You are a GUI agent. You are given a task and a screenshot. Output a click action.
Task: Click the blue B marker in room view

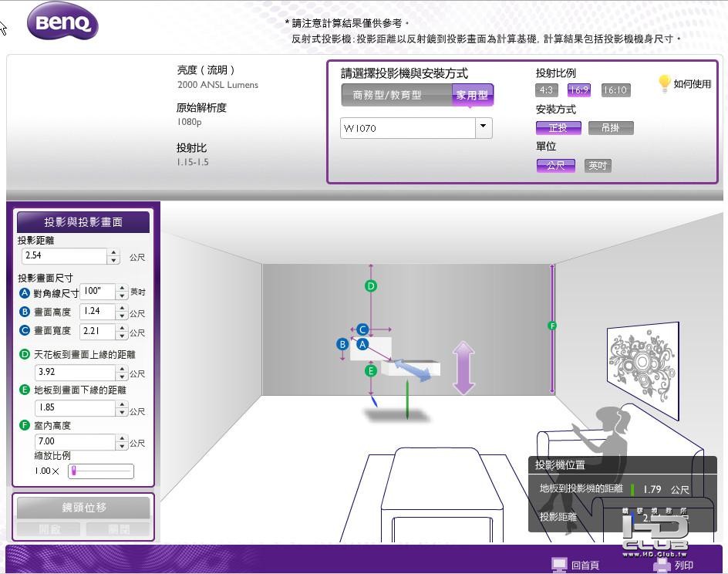(x=342, y=344)
